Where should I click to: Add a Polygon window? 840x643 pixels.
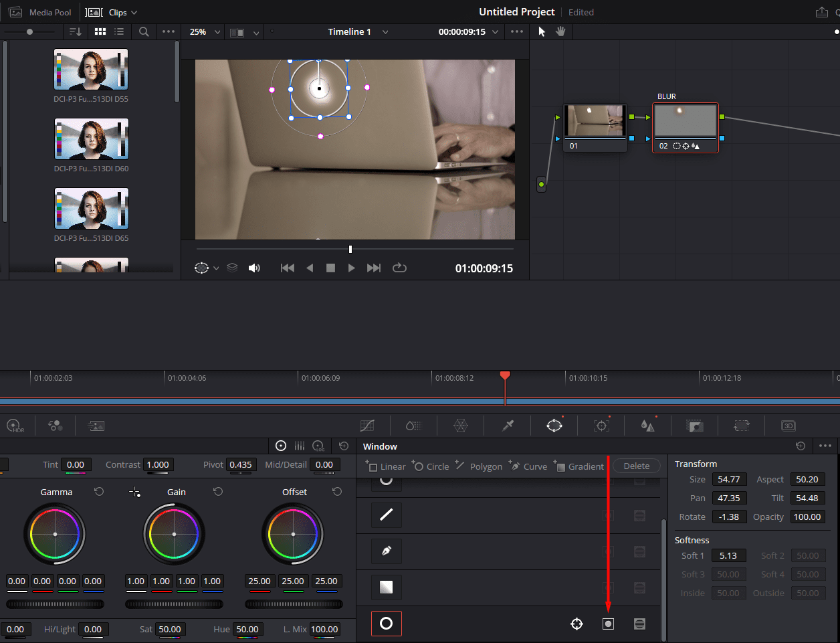[479, 466]
